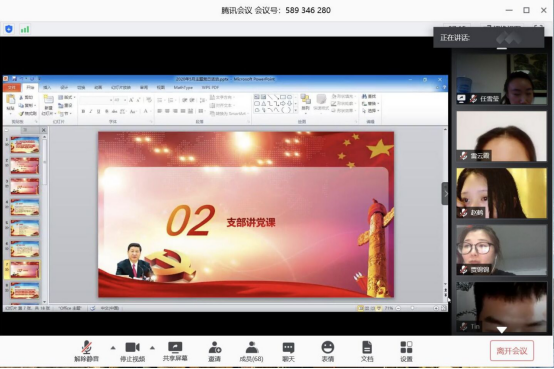Select the glasses participant's video tile
This screenshot has width=554, height=369.
(x=501, y=250)
